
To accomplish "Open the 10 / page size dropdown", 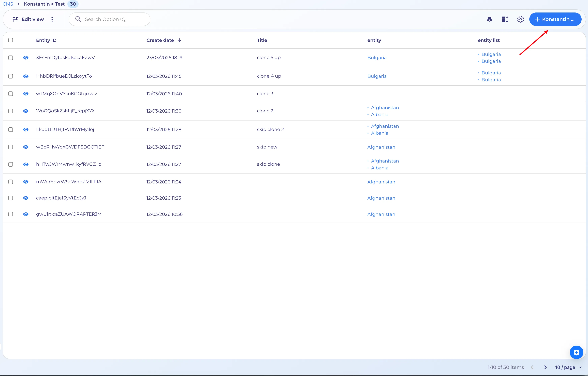I will point(568,367).
